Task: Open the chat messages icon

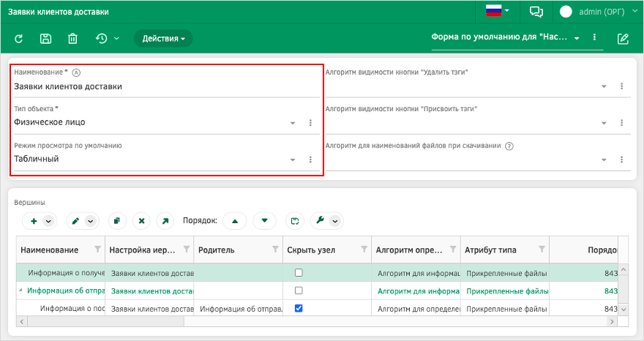Action: click(x=536, y=12)
